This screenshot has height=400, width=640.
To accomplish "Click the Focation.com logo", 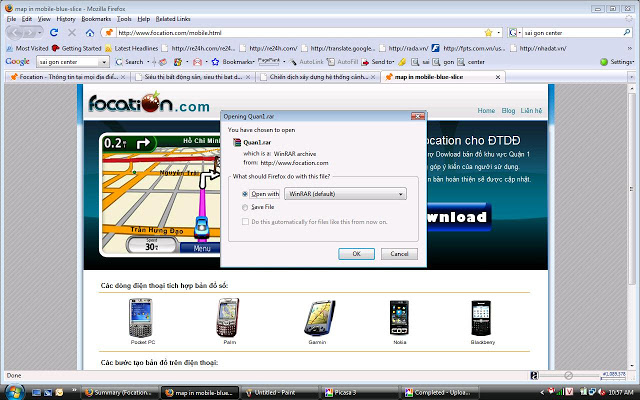I will pos(149,103).
